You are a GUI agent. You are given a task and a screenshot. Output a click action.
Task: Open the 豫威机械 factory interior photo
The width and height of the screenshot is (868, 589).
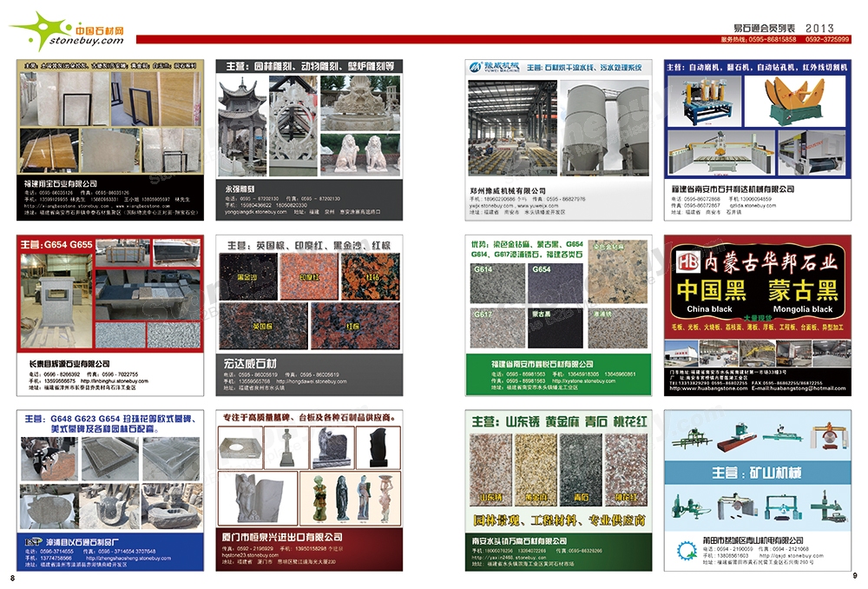pyautogui.click(x=513, y=128)
